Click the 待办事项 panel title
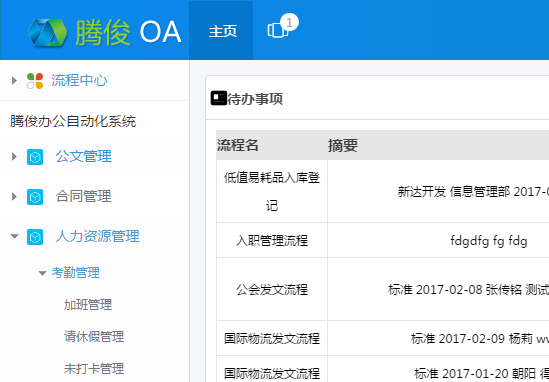This screenshot has width=549, height=382. point(255,99)
